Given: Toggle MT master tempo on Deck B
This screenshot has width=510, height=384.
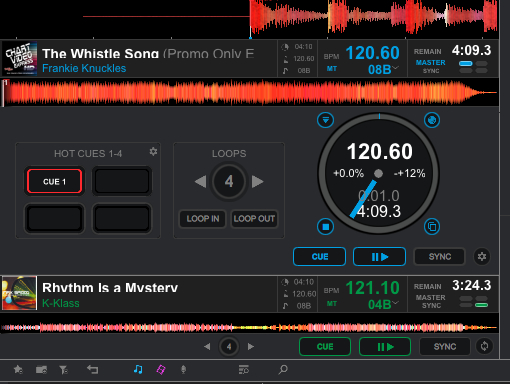Looking at the screenshot, I should [x=332, y=304].
